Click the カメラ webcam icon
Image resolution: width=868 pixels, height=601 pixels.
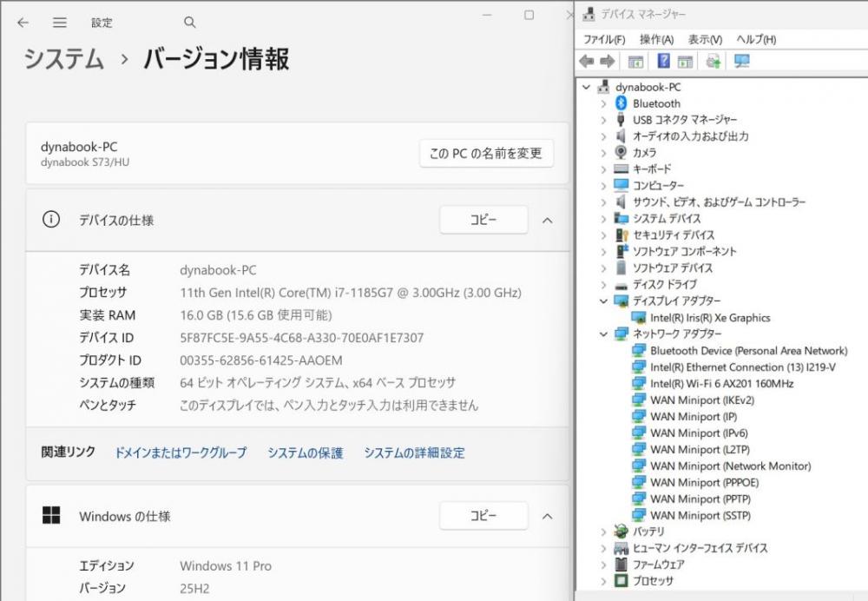pyautogui.click(x=621, y=152)
